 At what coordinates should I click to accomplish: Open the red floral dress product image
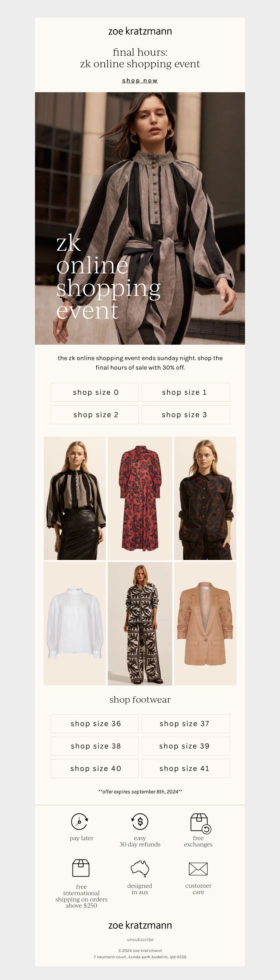click(x=140, y=498)
